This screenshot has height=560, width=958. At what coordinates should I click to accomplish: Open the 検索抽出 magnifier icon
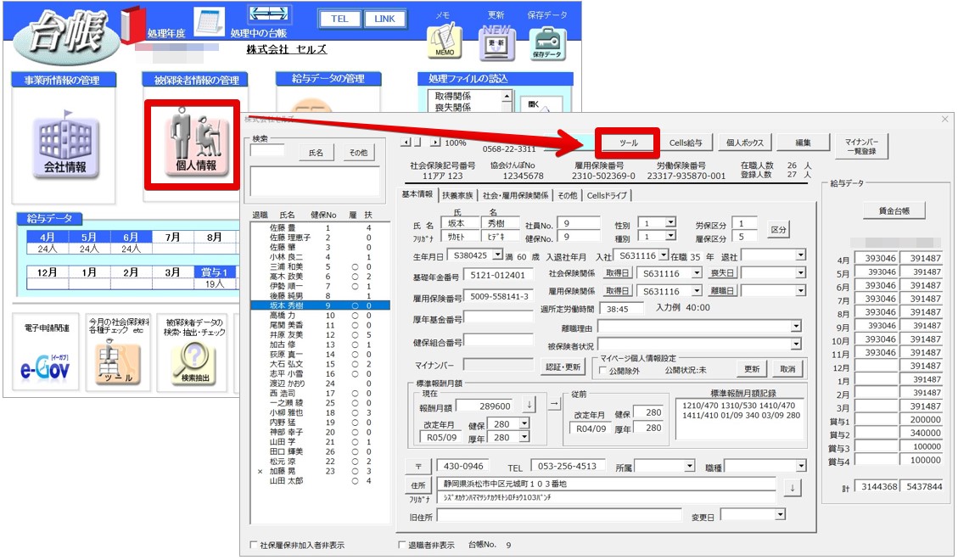pos(194,363)
